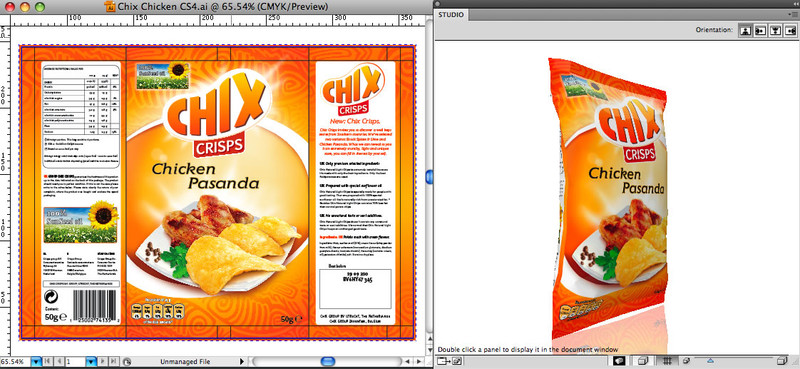The image size is (800, 369).
Task: Click the status bar icon beside Unmanaged File
Action: pyautogui.click(x=127, y=362)
